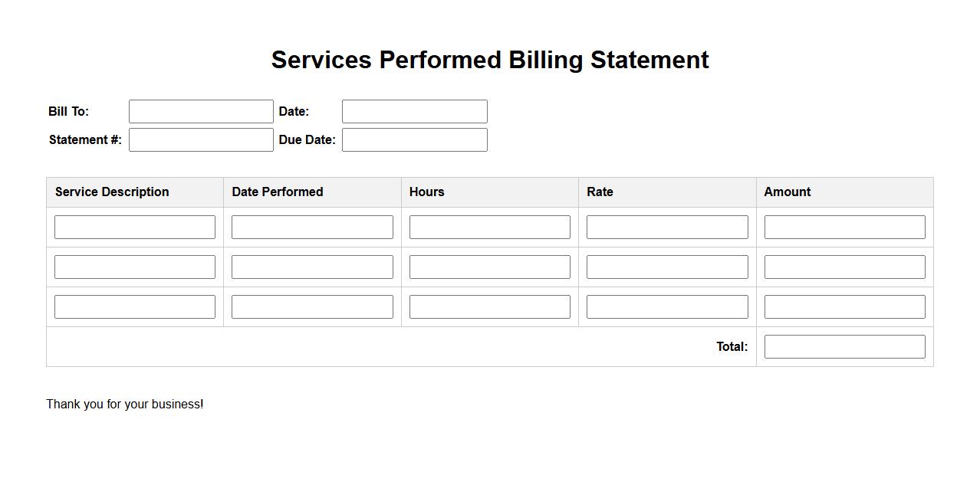Select the second row Hours field
Screen dimensions: 980x498
tap(489, 267)
